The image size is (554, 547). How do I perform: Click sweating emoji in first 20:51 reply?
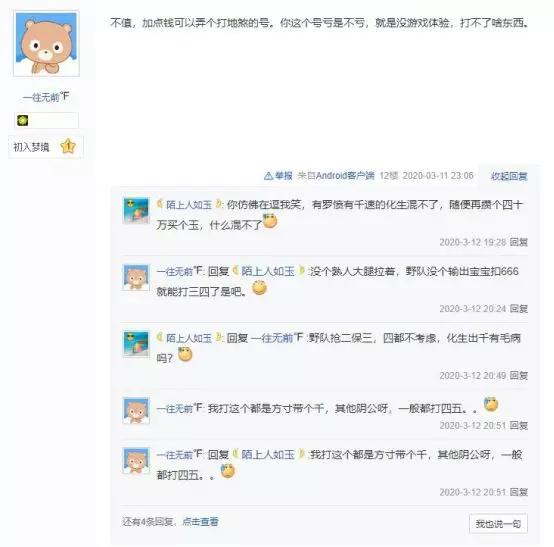click(491, 404)
